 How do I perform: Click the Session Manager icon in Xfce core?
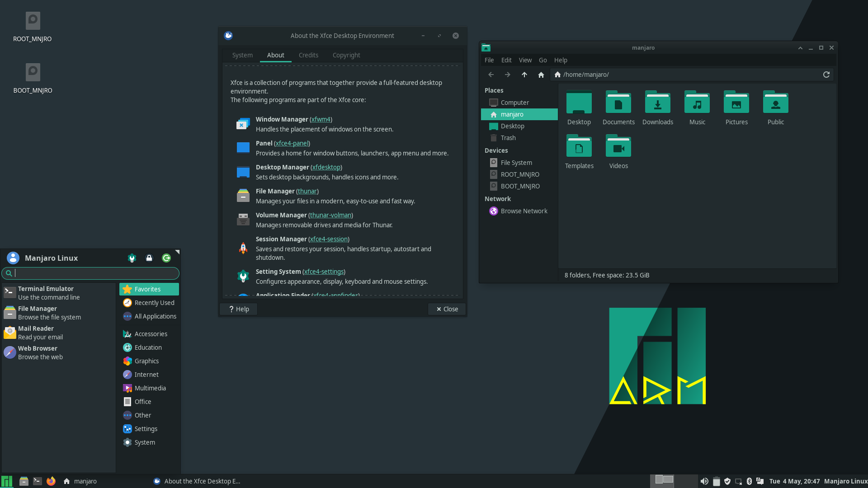point(243,248)
